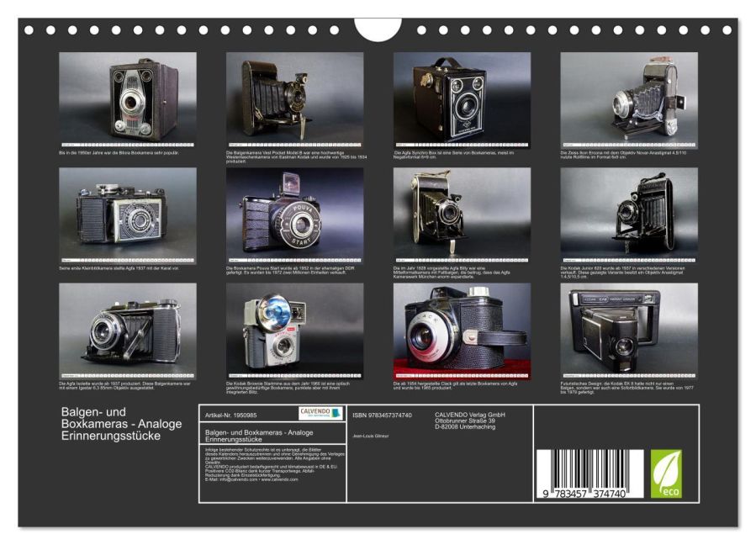Click the Agfa Billy folding camera image

pos(462,215)
